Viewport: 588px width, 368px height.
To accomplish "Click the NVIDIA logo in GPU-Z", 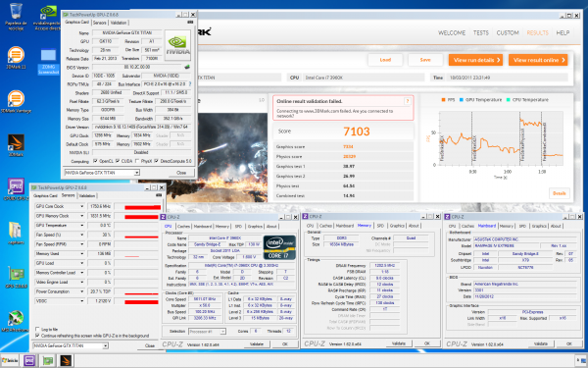I will [x=177, y=45].
